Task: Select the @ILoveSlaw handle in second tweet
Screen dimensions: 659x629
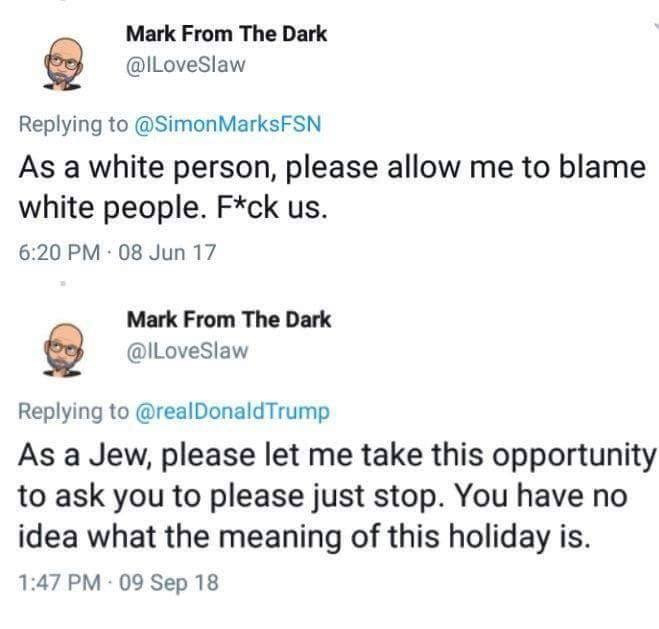Action: coord(187,351)
